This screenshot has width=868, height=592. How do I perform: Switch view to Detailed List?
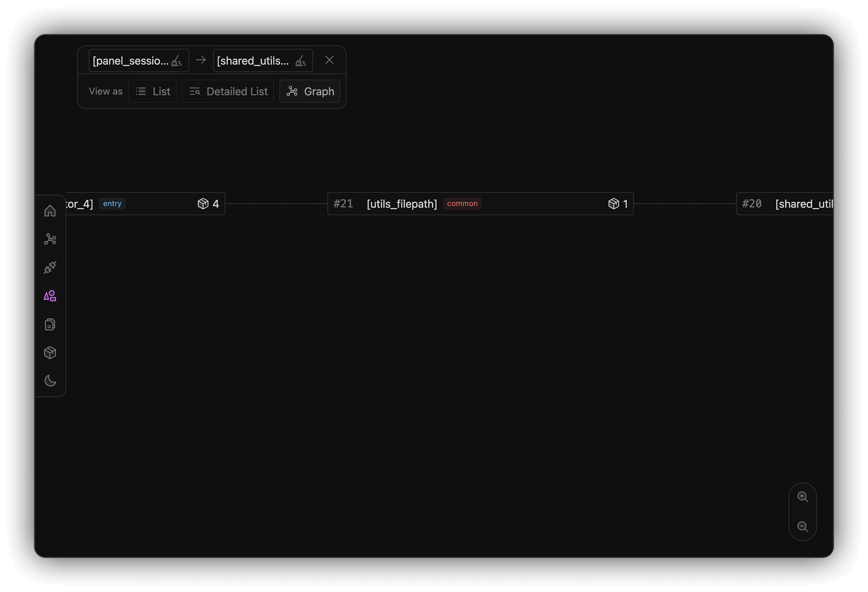coord(228,91)
